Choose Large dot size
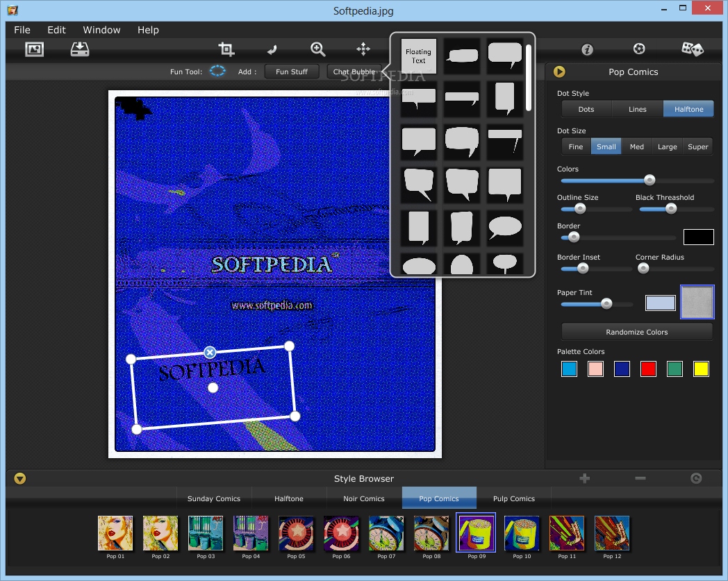This screenshot has width=728, height=581. (x=667, y=146)
